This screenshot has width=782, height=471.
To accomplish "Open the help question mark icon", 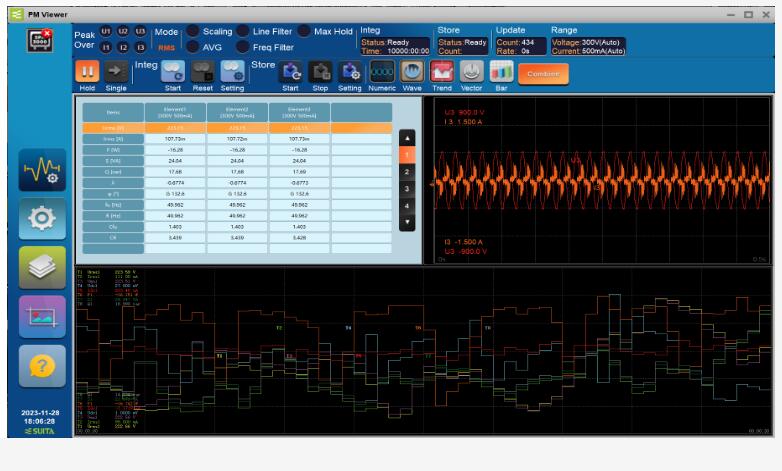I will 42,366.
